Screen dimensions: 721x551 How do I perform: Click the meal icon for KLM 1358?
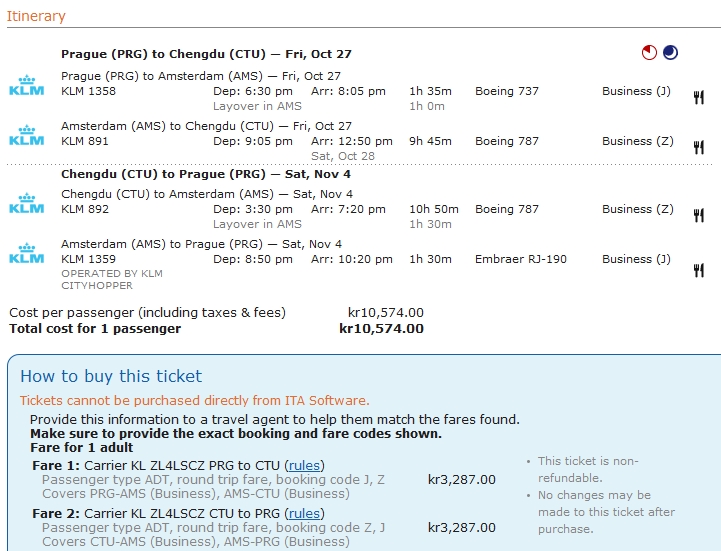click(699, 97)
